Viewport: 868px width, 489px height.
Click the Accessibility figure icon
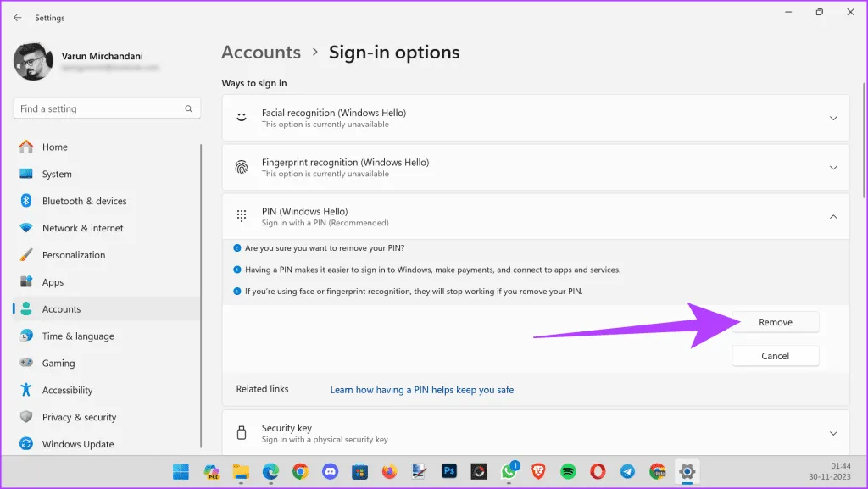coord(26,390)
